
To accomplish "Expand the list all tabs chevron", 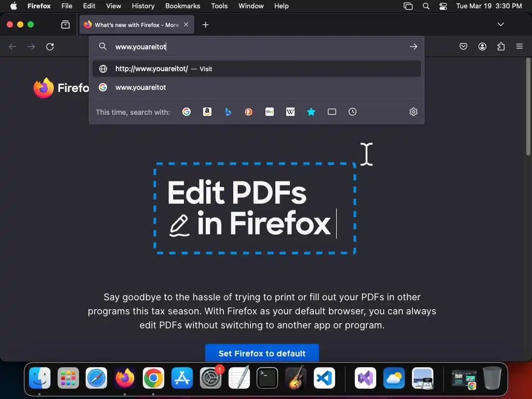I will (x=500, y=24).
